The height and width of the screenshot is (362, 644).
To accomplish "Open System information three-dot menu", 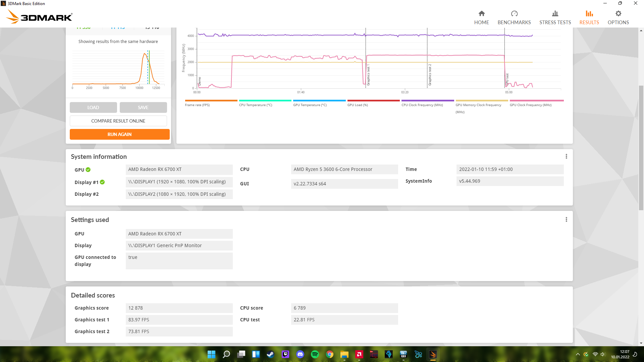I will pyautogui.click(x=566, y=156).
